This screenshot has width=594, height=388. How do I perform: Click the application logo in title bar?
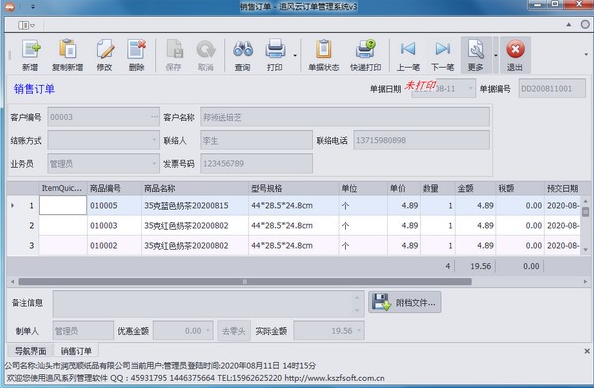point(9,6)
